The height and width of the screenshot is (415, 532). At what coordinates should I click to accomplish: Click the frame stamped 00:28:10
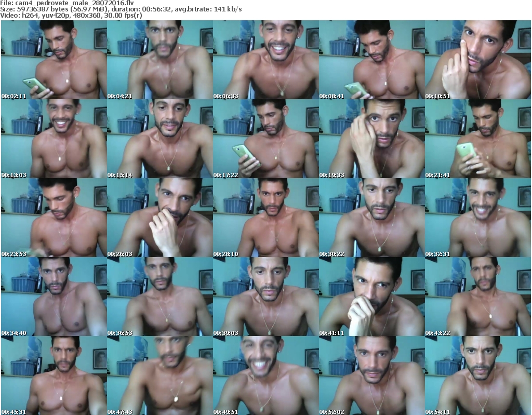coord(265,218)
